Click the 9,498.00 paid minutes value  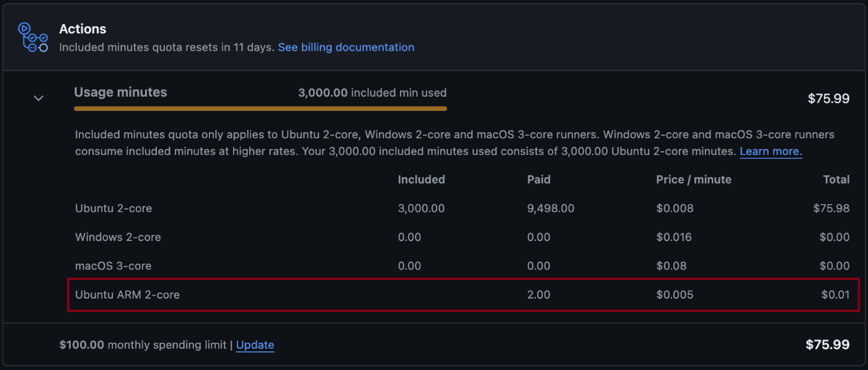click(551, 208)
